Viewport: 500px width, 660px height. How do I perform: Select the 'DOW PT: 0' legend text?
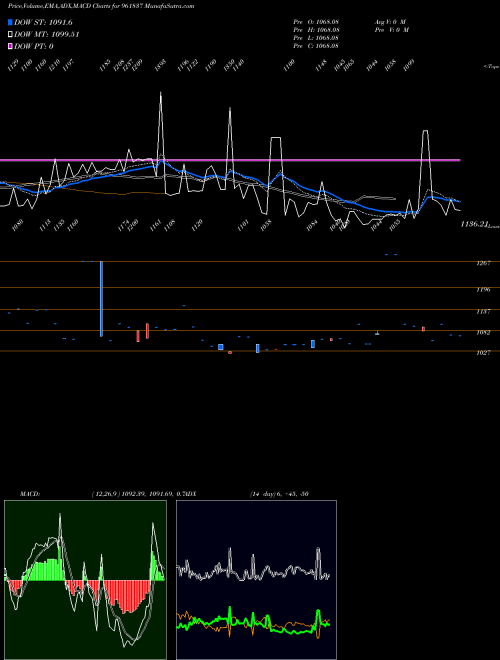(x=34, y=46)
